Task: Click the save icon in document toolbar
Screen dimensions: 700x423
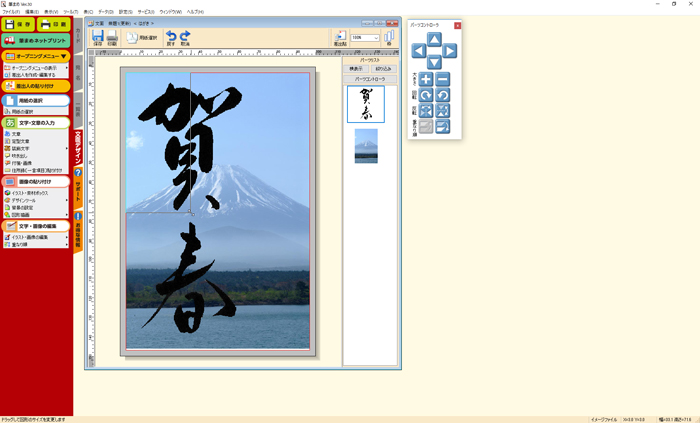Action: [98, 38]
